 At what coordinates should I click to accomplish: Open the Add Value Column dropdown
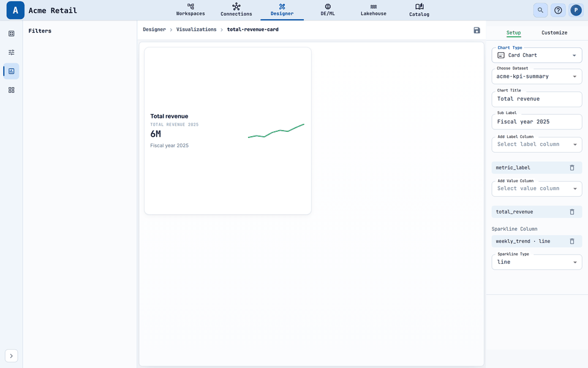click(x=537, y=188)
